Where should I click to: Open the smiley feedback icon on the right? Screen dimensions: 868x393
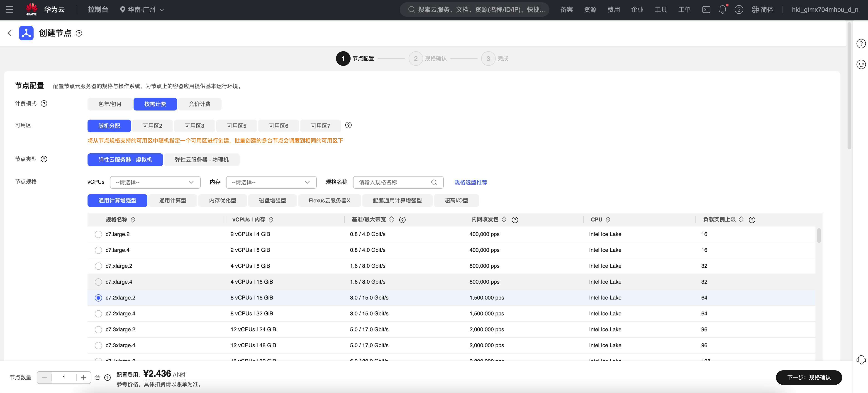pyautogui.click(x=861, y=64)
